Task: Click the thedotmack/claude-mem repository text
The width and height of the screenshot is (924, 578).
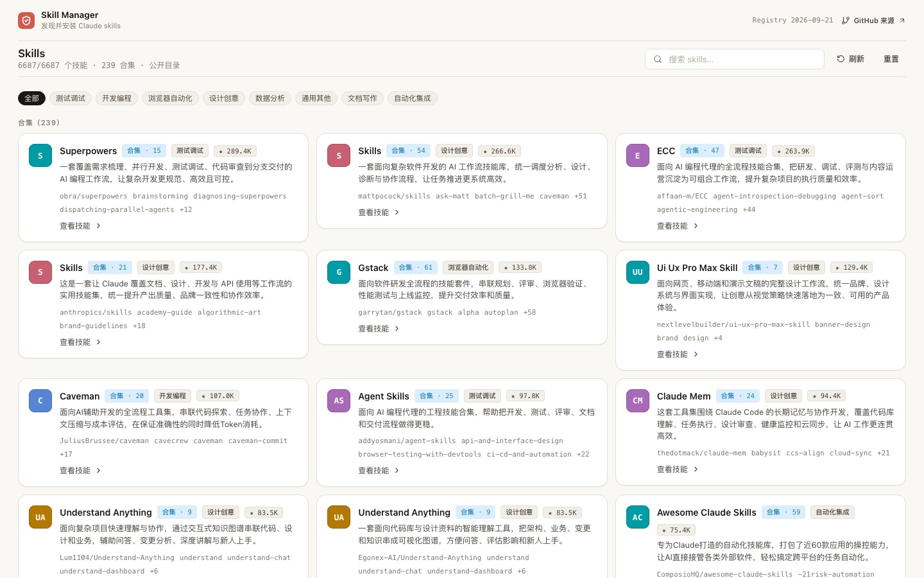Action: [701, 453]
